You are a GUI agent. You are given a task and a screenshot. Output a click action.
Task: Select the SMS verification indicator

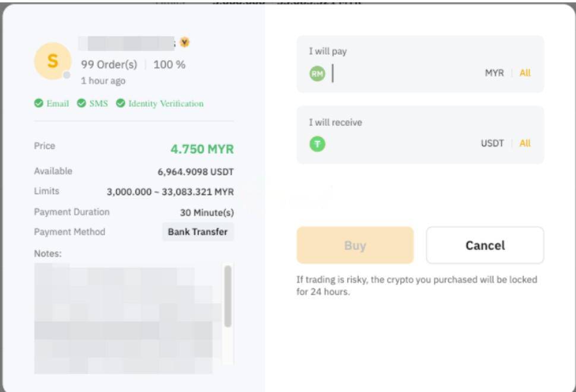tap(92, 103)
